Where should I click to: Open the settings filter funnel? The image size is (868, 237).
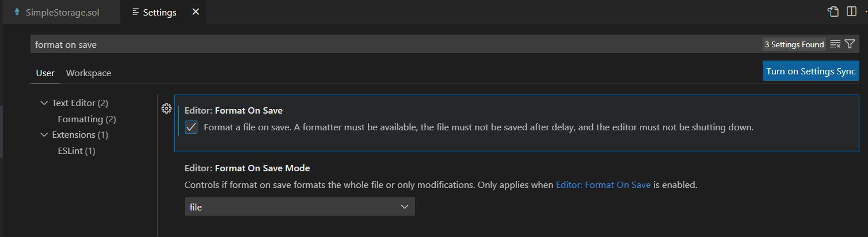click(850, 44)
